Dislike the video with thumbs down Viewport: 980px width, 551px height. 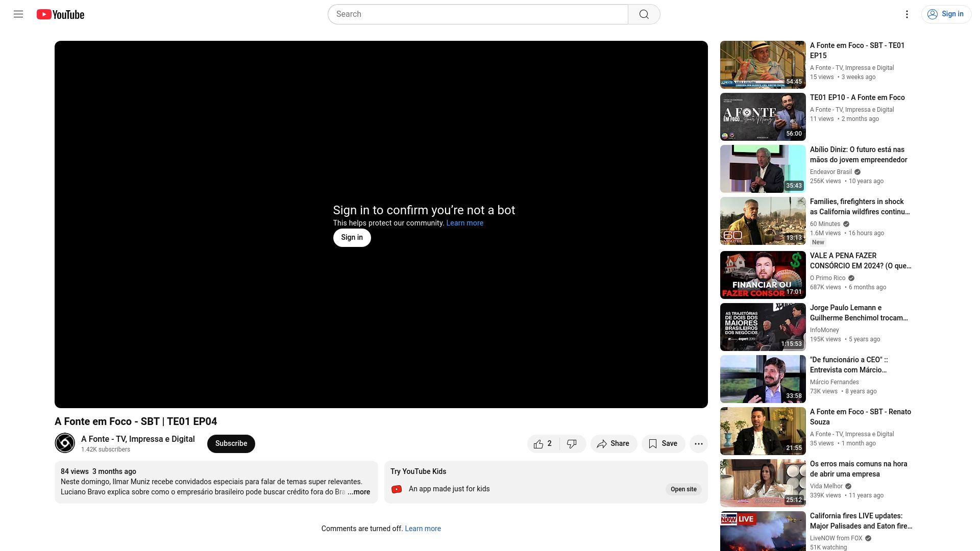(572, 444)
